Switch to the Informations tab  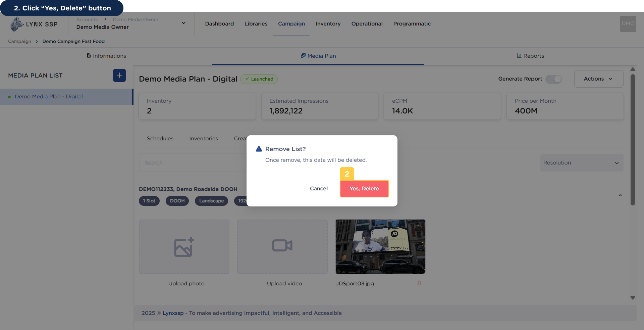(x=106, y=56)
